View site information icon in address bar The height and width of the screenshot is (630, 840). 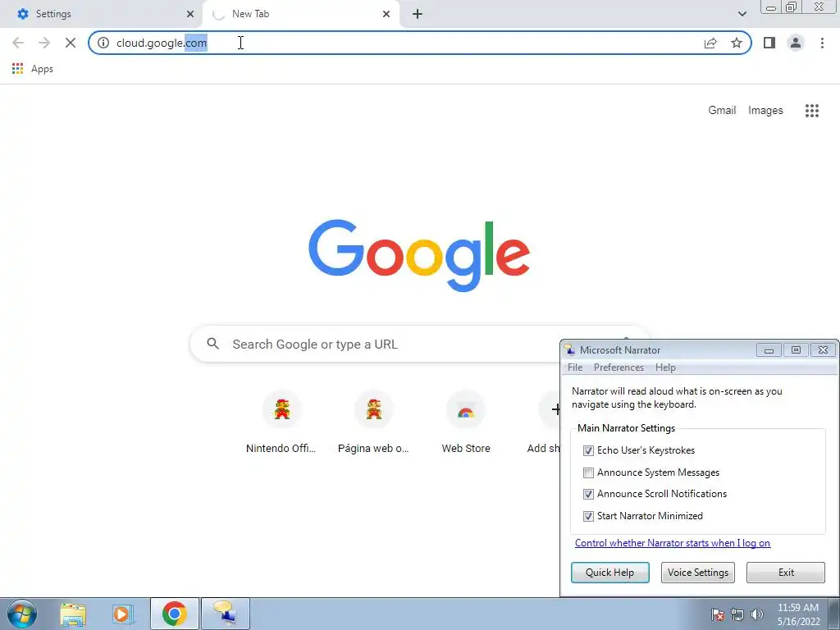103,43
